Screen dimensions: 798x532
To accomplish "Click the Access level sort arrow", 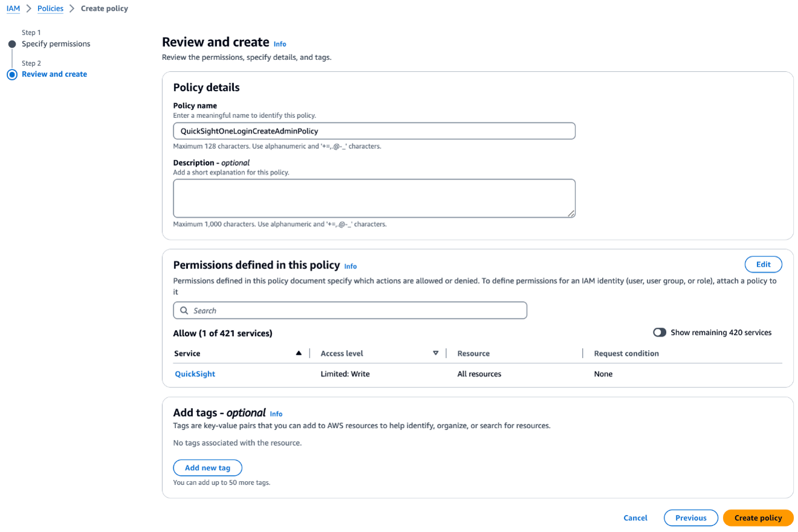I will [x=435, y=353].
